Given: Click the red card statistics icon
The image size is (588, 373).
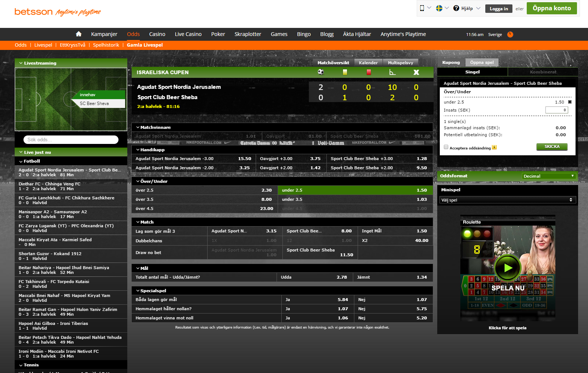Looking at the screenshot, I should point(369,72).
